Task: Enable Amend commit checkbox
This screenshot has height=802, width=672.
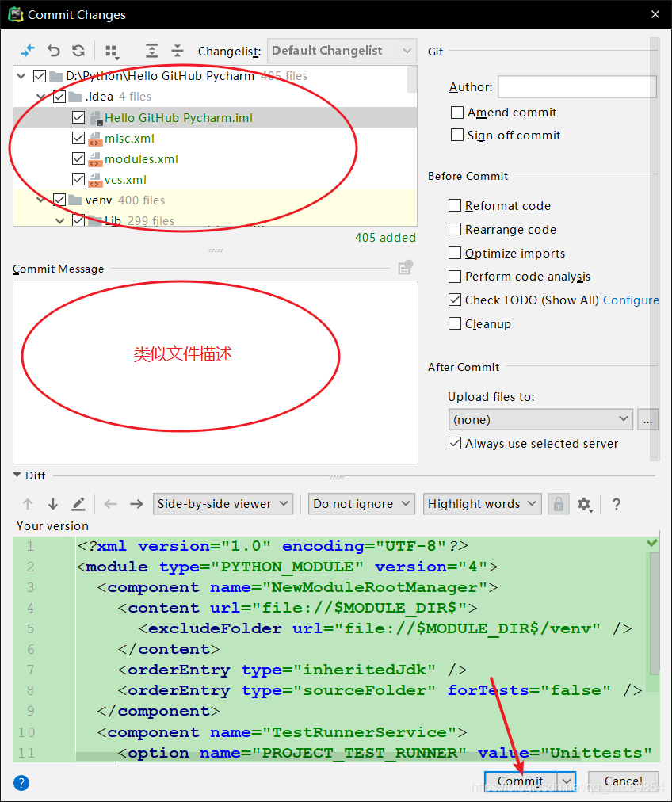Action: pos(457,112)
